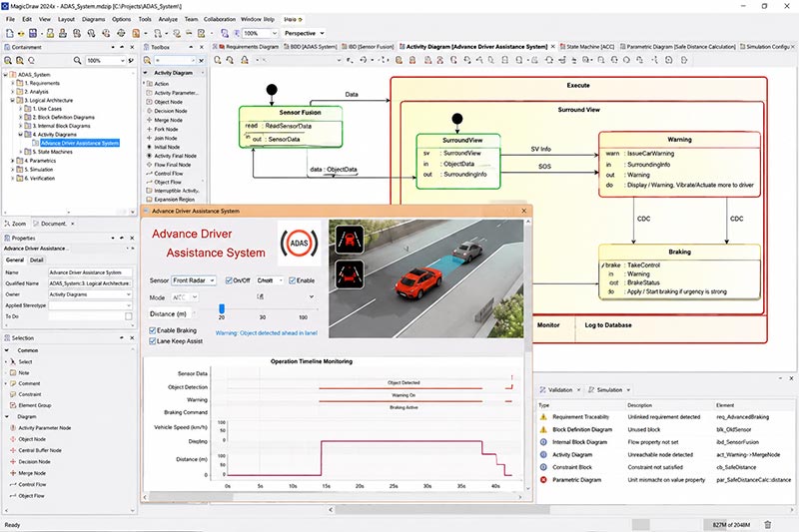799x532 pixels.
Task: Open the Sensor Front Radar dropdown
Action: tap(193, 280)
